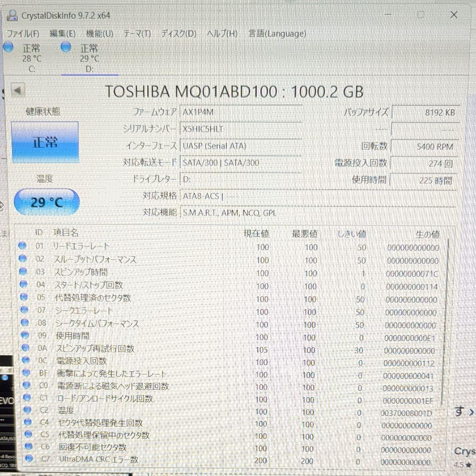Click the features field S.M.A.R.T., APM, NCQ, GPL
The height and width of the screenshot is (476, 476).
click(x=318, y=213)
